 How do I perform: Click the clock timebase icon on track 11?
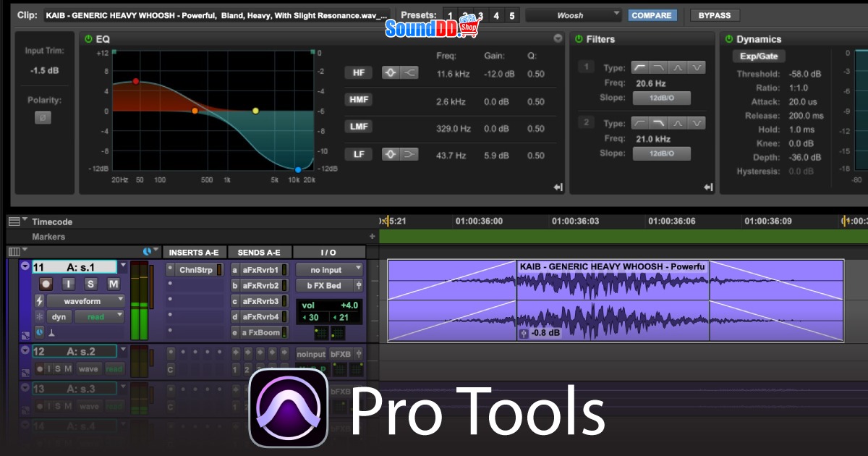point(39,332)
